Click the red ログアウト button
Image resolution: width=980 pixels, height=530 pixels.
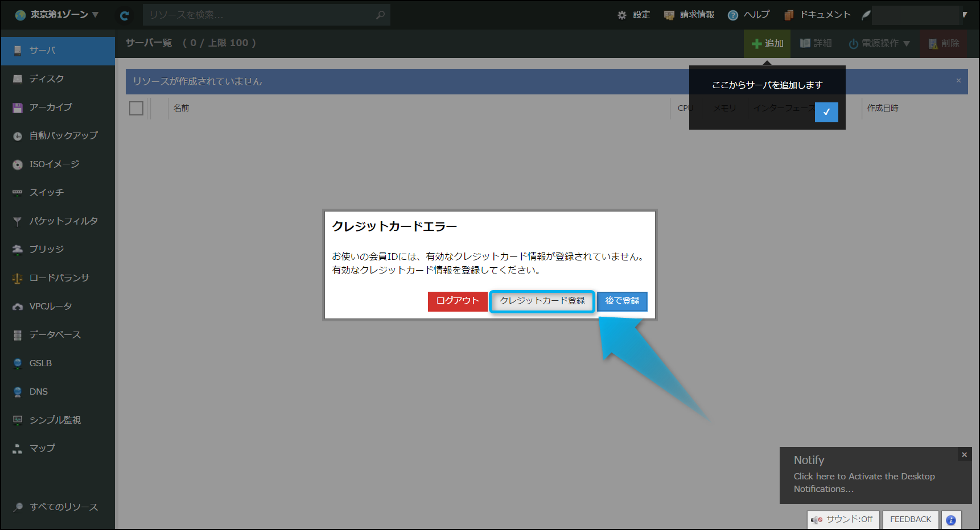point(458,301)
